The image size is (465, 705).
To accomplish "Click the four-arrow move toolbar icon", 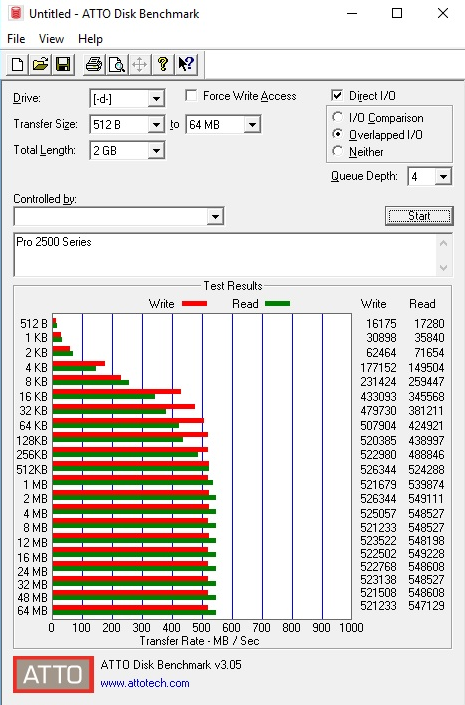I will [x=140, y=65].
